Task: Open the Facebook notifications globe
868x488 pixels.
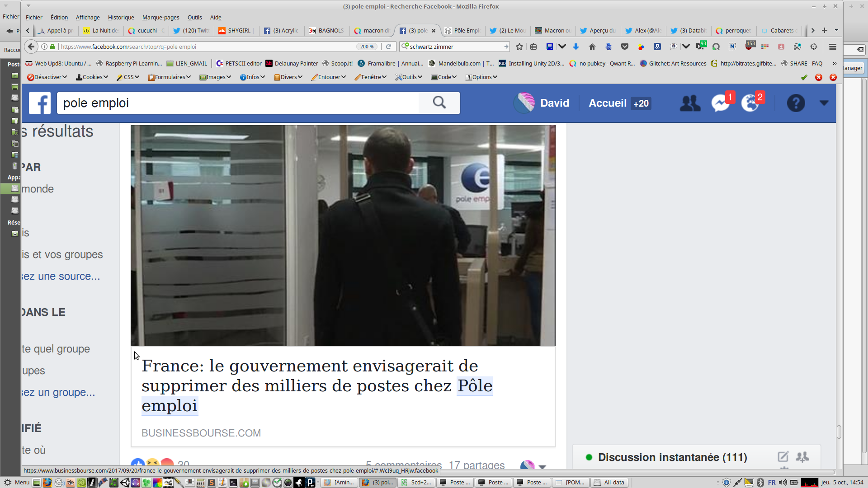Action: point(750,103)
